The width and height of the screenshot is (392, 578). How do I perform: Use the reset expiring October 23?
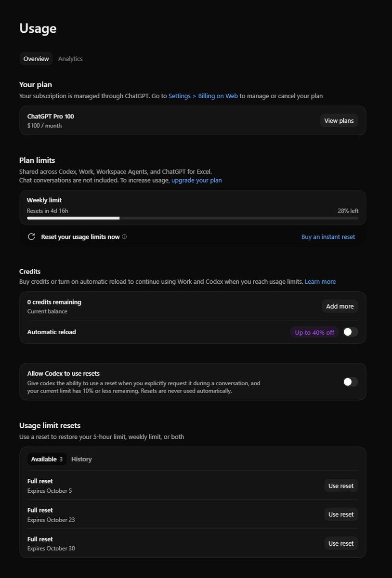tap(341, 514)
